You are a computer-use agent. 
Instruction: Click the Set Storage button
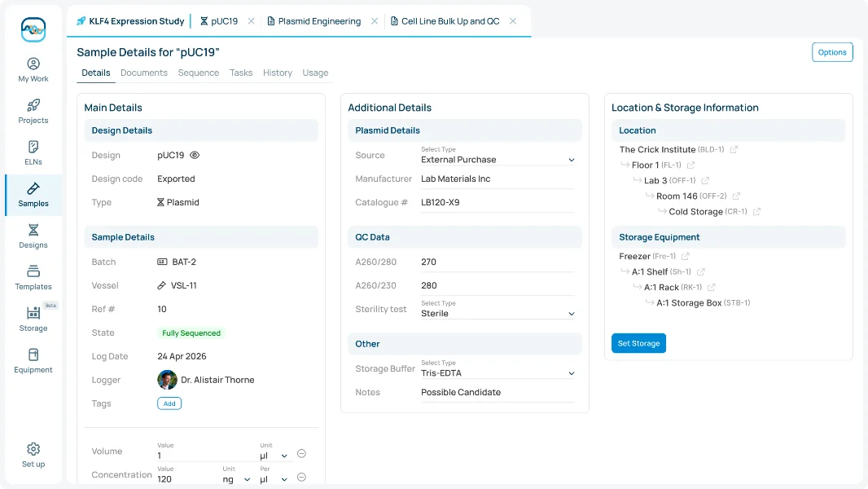(x=638, y=343)
